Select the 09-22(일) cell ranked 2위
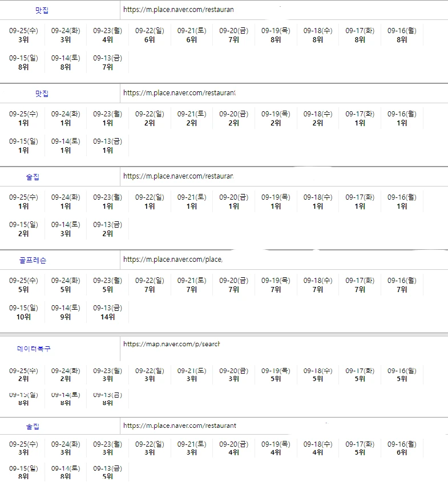Screen dimensions: 448x490 150,119
